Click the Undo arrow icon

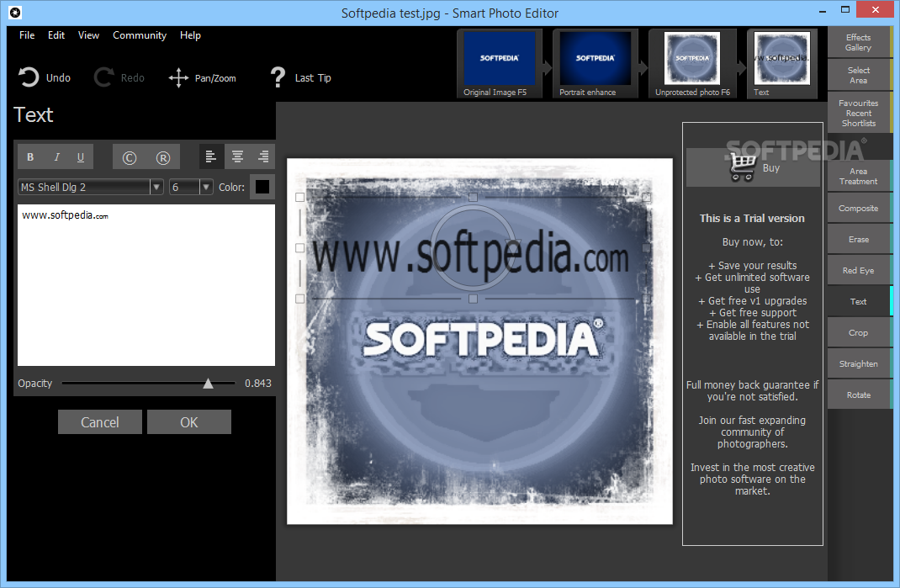[28, 77]
